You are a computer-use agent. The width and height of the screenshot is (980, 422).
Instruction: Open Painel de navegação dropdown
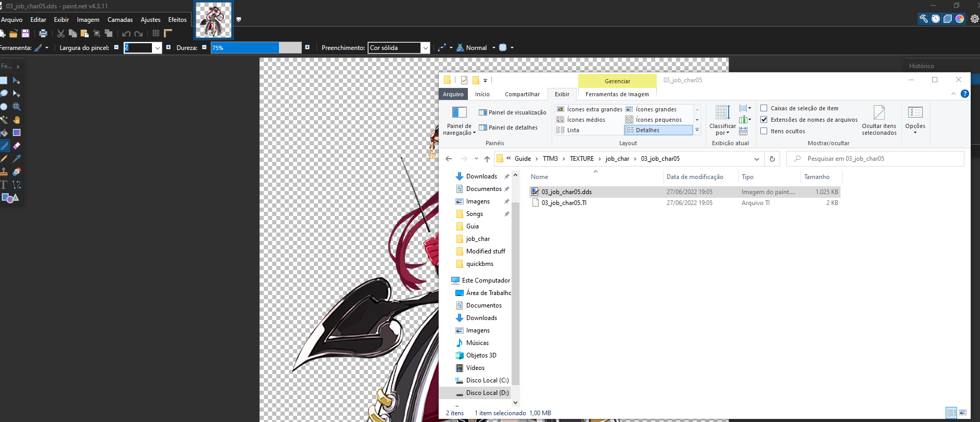coord(459,121)
